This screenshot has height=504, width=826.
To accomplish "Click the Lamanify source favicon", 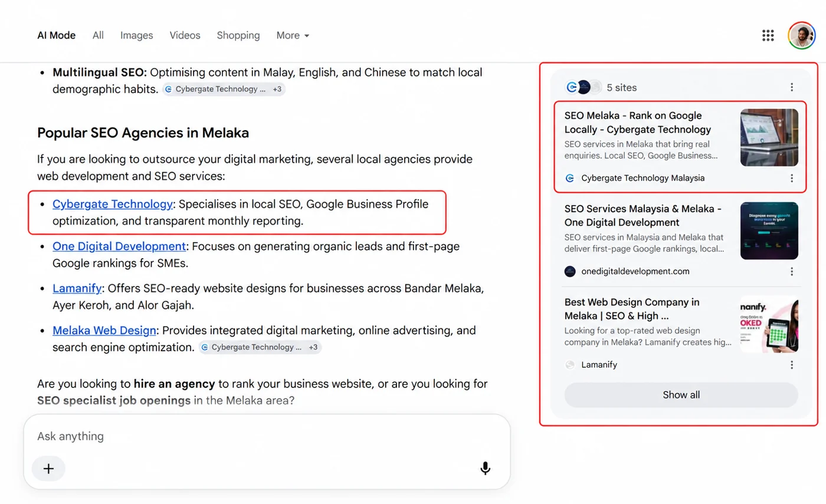I will tap(570, 365).
